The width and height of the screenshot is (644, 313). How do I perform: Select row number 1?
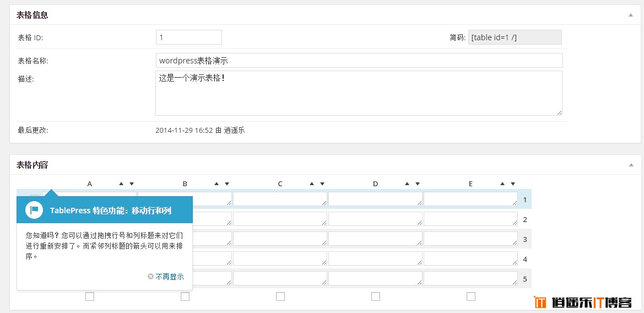point(525,200)
